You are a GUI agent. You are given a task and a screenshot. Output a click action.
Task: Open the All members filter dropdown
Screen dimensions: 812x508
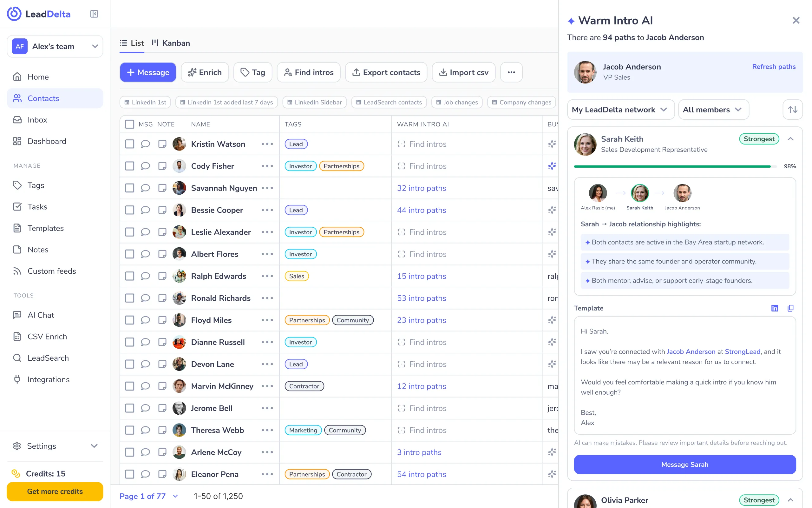(713, 110)
